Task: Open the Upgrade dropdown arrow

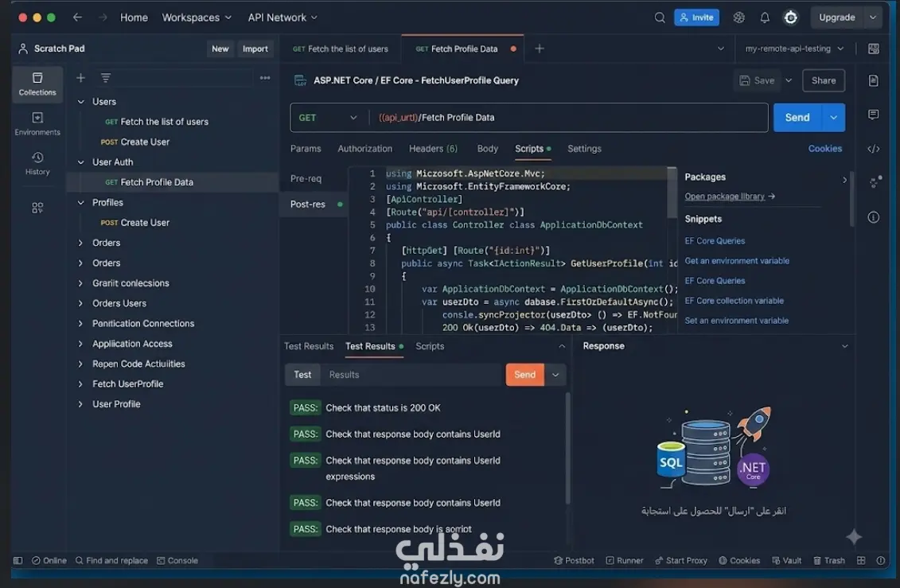Action: (872, 18)
